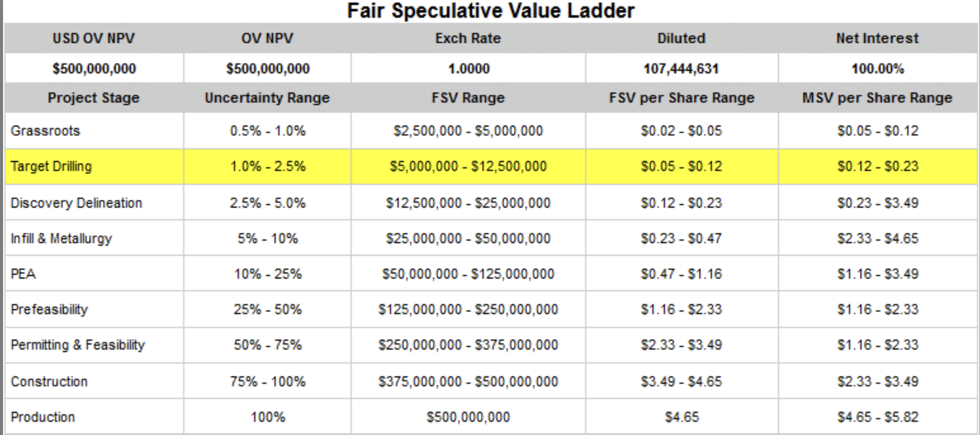Click the Permitting & Feasibility stage
Viewport: 980px width, 435px height.
78,345
